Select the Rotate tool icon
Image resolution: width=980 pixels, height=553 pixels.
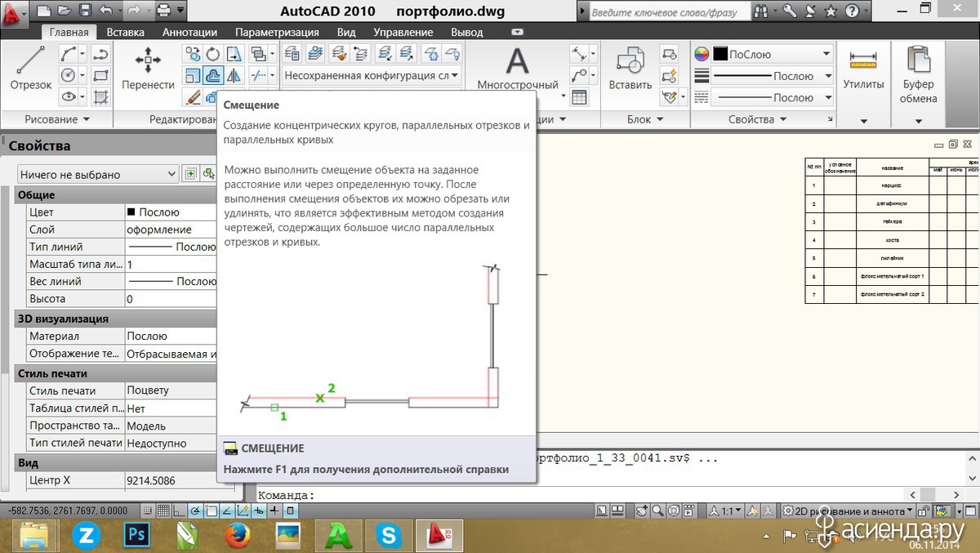[x=212, y=55]
